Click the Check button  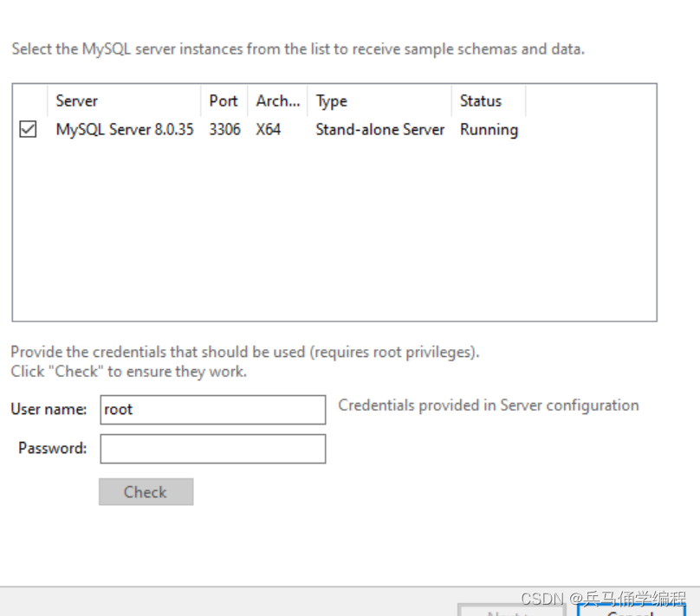pyautogui.click(x=146, y=492)
